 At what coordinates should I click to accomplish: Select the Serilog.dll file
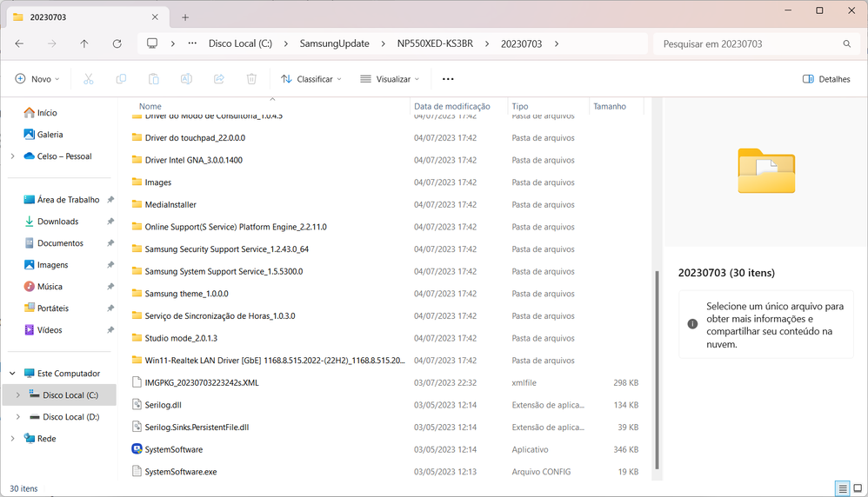click(163, 405)
